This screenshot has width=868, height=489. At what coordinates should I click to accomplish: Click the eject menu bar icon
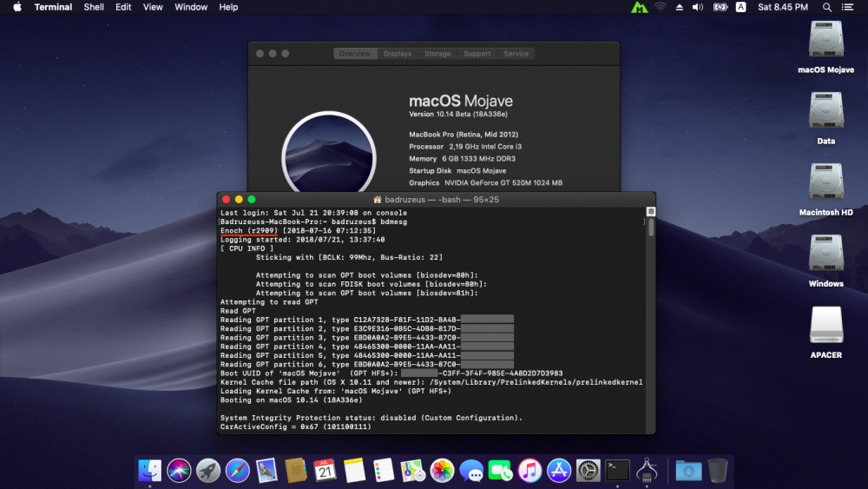680,7
